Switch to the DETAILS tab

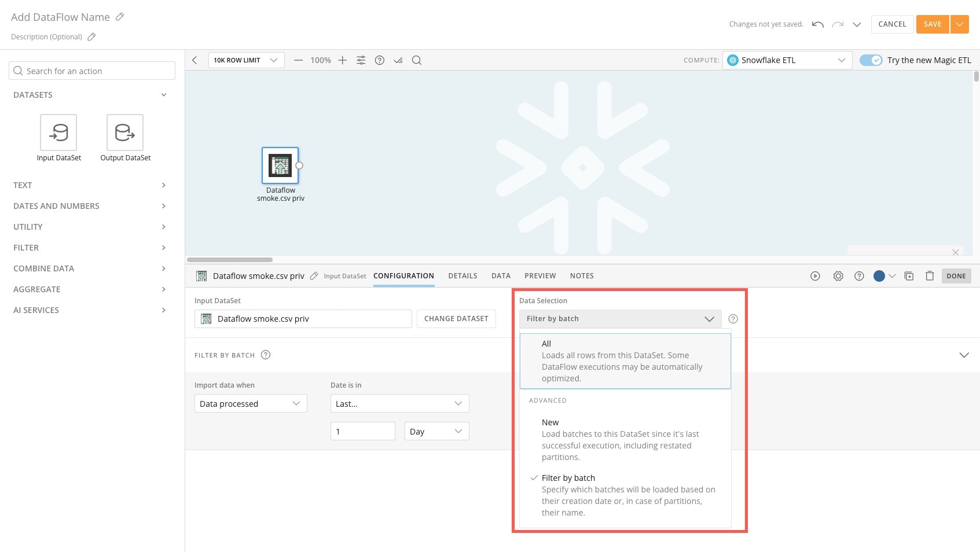click(x=463, y=276)
